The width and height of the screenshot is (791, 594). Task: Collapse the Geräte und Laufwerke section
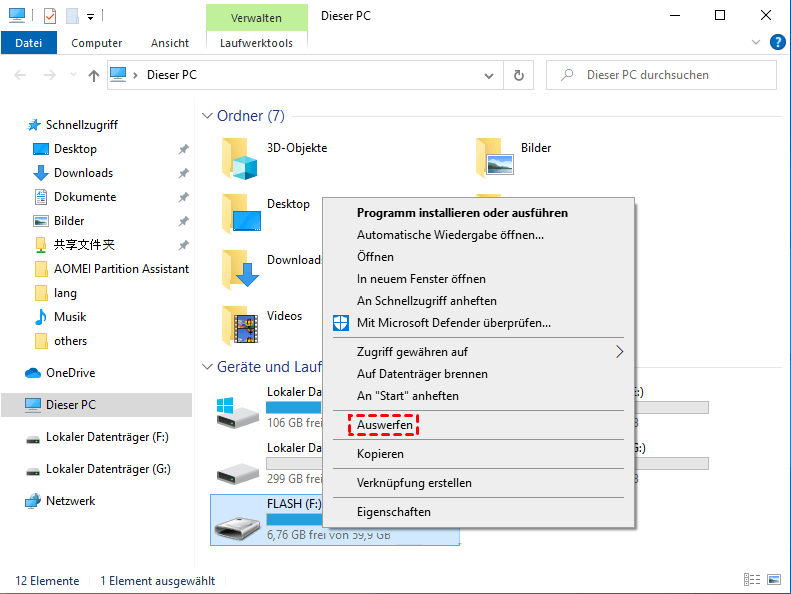point(208,367)
